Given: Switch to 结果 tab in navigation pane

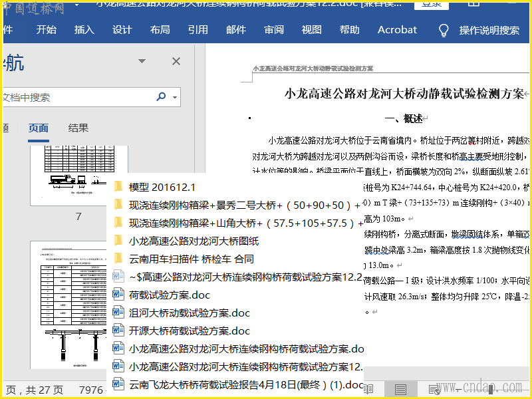Looking at the screenshot, I should (x=78, y=128).
